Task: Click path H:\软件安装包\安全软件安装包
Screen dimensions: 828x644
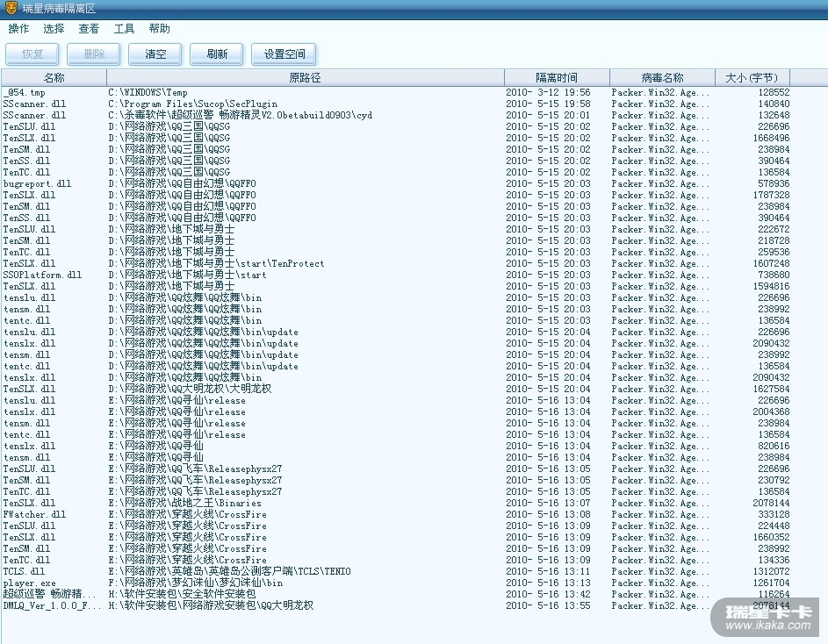Action: click(182, 594)
